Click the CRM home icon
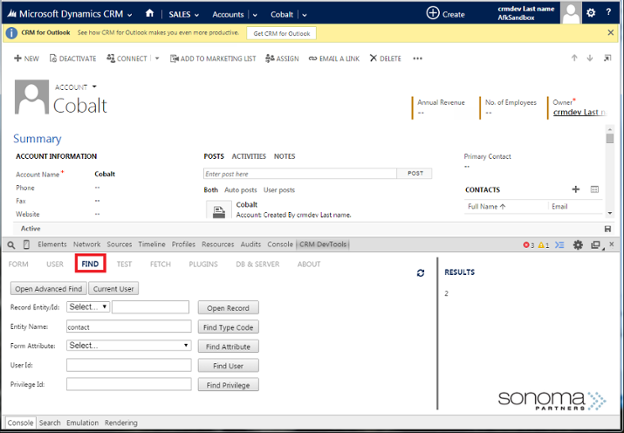624x433 pixels. click(150, 14)
